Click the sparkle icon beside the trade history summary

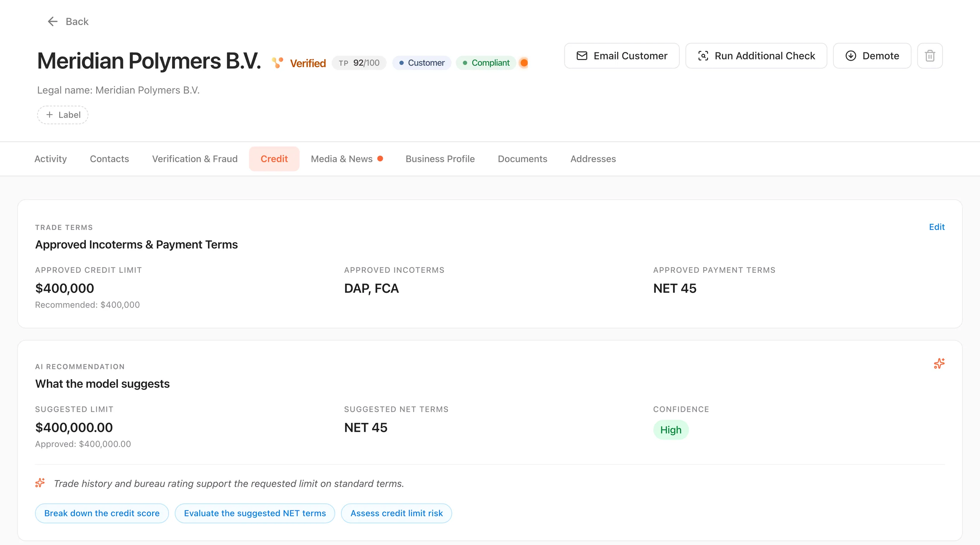(x=40, y=483)
